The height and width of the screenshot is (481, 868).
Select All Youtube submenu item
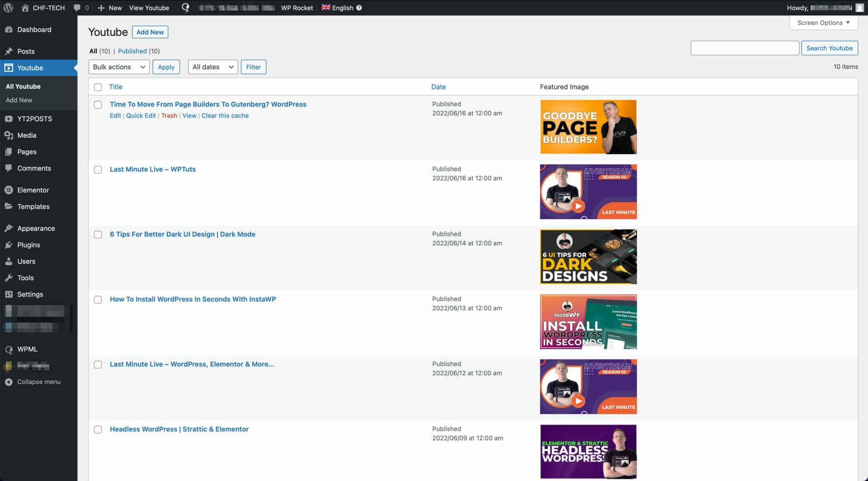point(23,86)
